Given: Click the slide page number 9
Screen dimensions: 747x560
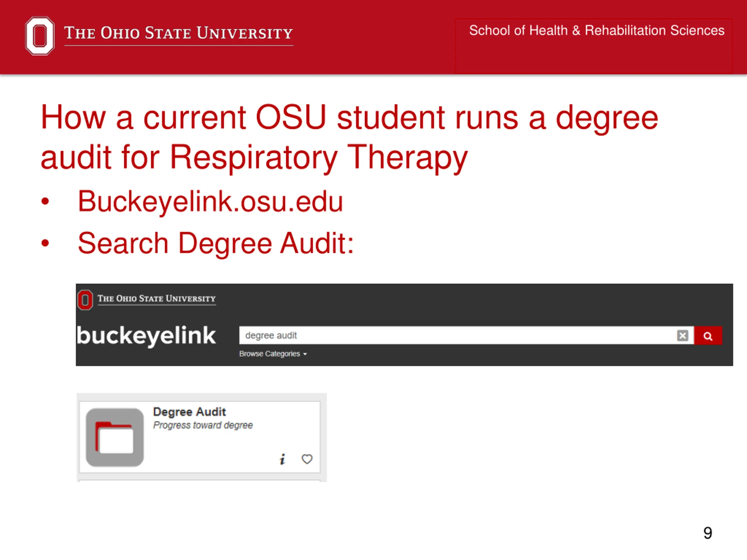Looking at the screenshot, I should point(708,533).
